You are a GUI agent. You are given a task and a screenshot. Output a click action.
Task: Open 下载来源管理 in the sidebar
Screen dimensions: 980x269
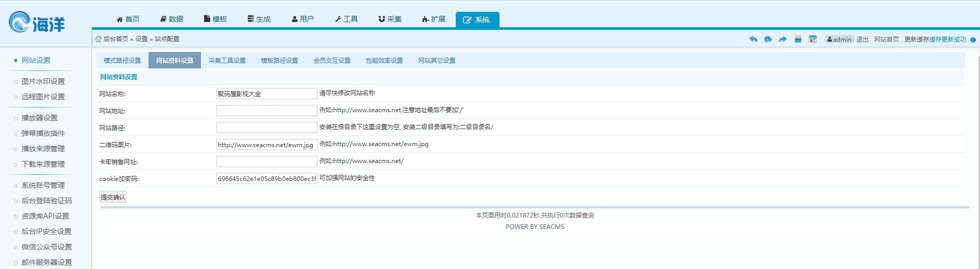43,164
